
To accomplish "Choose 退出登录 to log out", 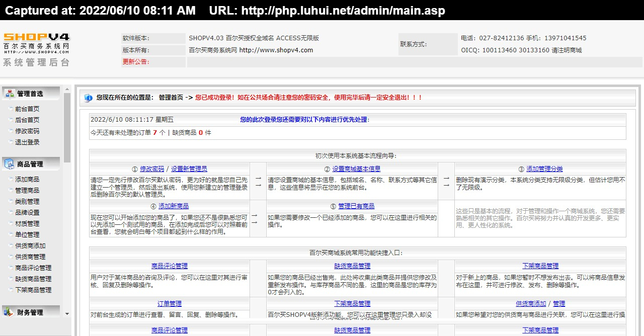I will click(27, 142).
